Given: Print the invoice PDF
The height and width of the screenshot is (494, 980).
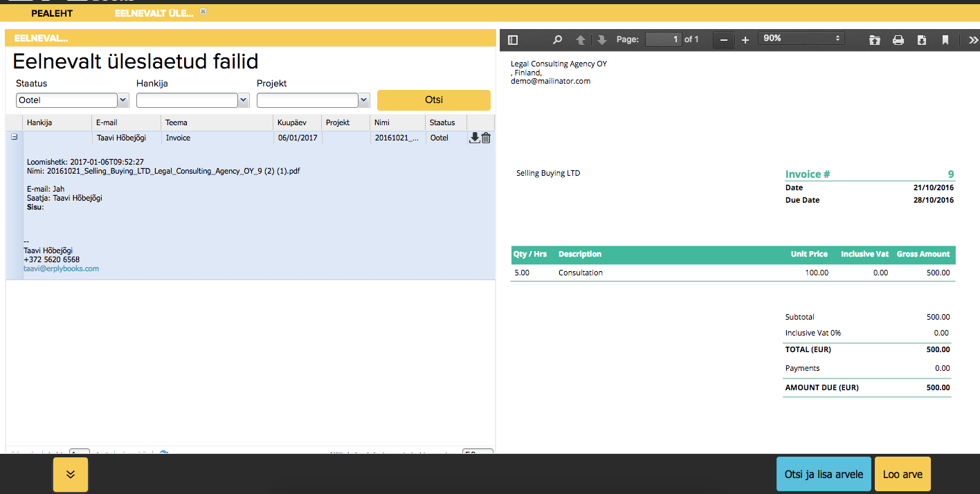Looking at the screenshot, I should [x=898, y=40].
